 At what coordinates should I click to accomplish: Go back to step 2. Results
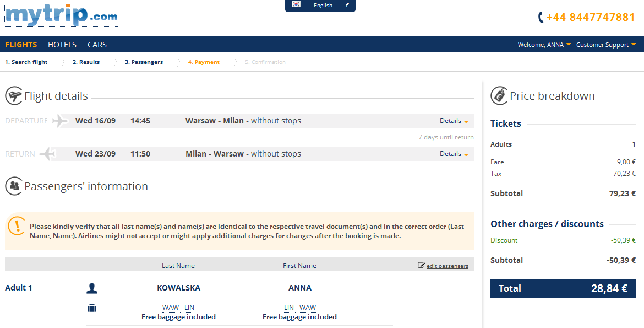86,62
